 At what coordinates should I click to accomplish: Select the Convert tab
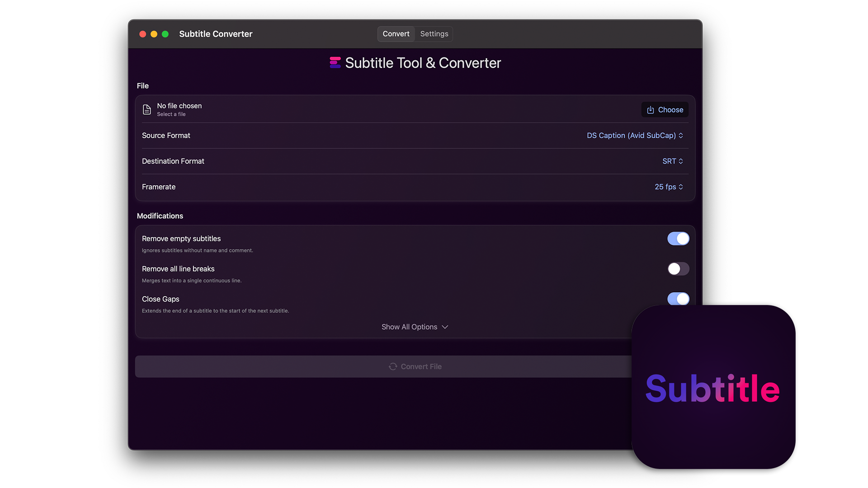click(x=396, y=34)
